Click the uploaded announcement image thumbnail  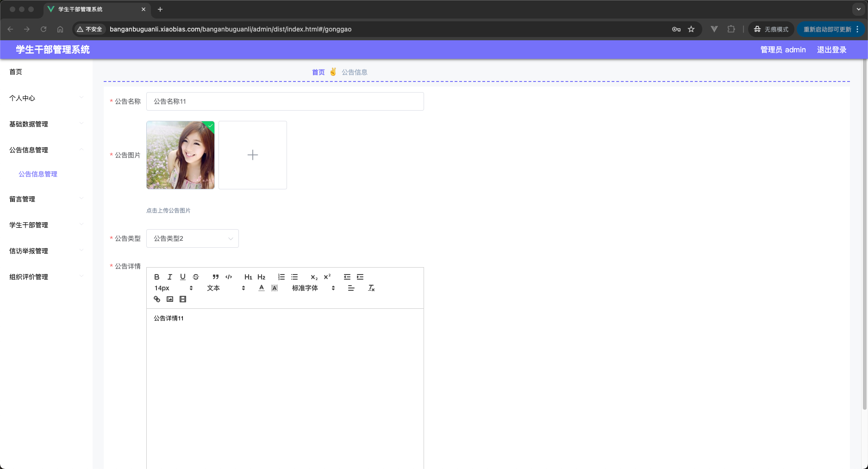181,155
